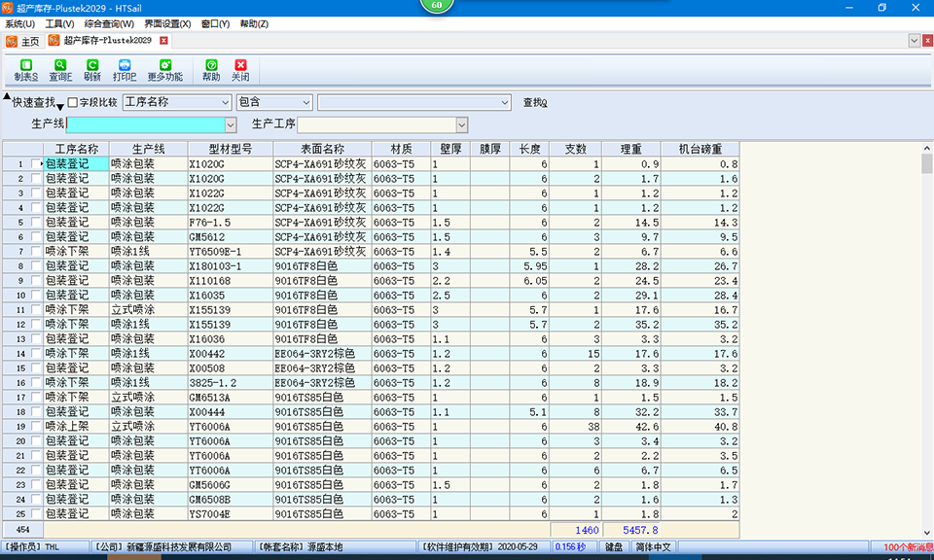The width and height of the screenshot is (934, 560).
Task: Click the HTSail app icon in title bar
Action: click(x=7, y=8)
